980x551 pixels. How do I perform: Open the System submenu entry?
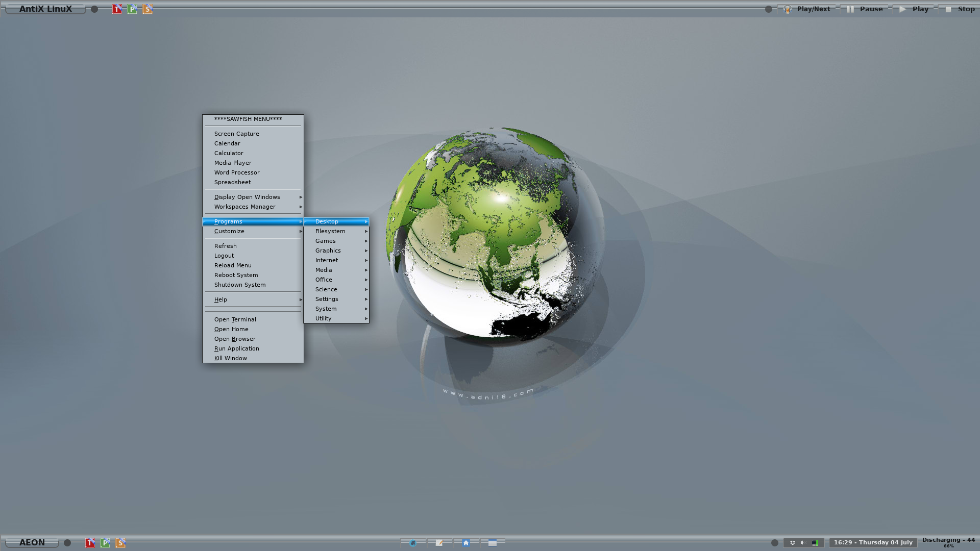point(336,309)
